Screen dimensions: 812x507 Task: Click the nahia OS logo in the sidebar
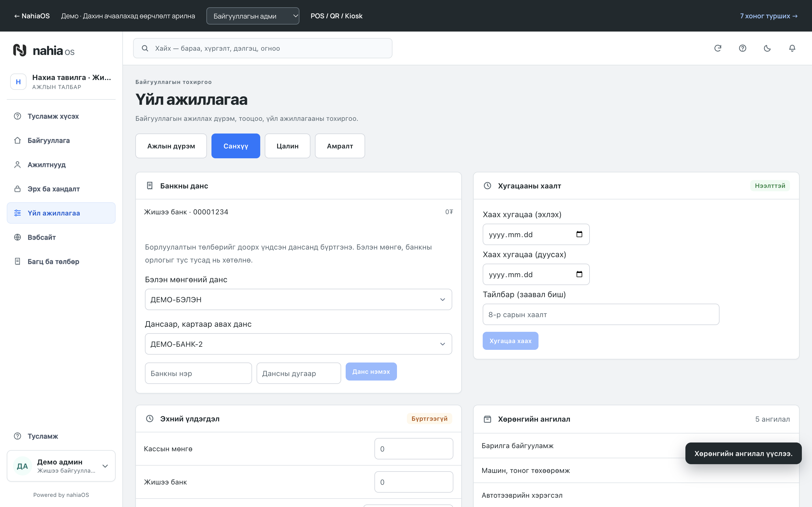pos(44,51)
